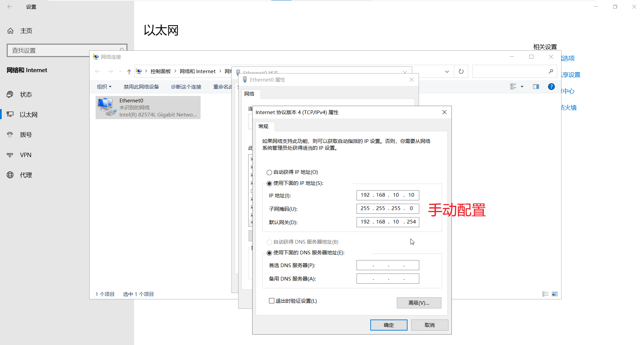Open 以太网 section in Settings sidebar
The width and height of the screenshot is (644, 345).
28,114
